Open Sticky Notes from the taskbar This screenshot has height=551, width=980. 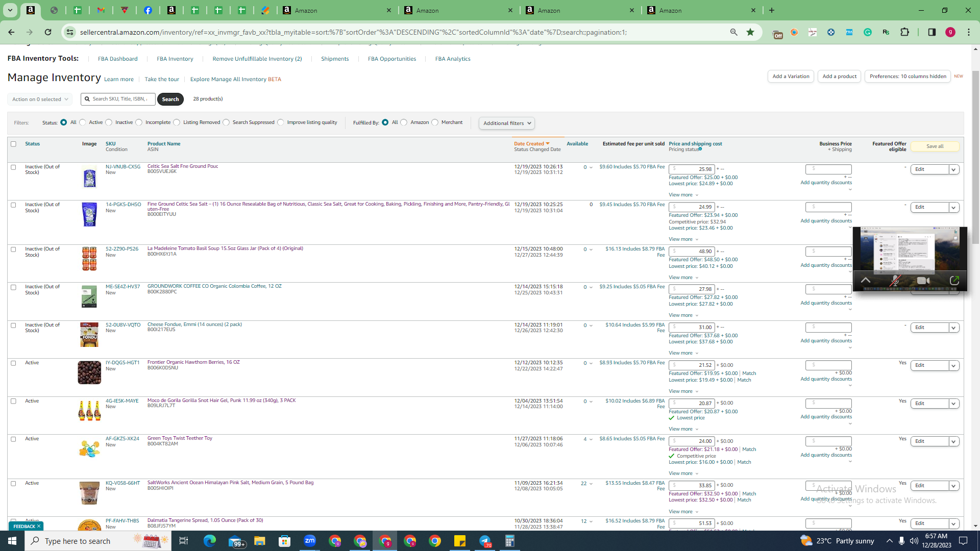coord(460,541)
